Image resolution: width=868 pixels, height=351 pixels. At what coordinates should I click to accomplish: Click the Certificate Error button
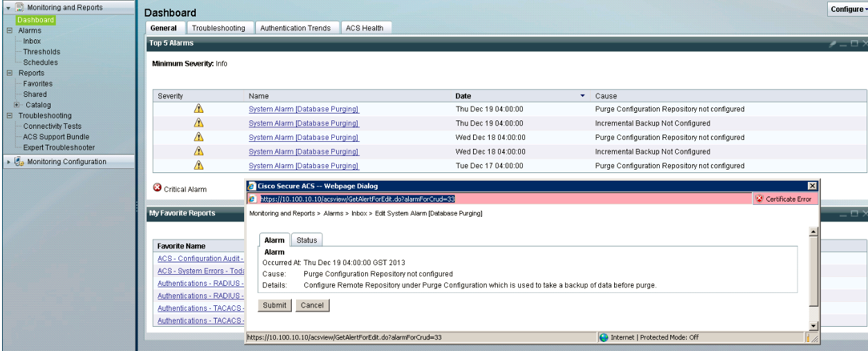784,199
